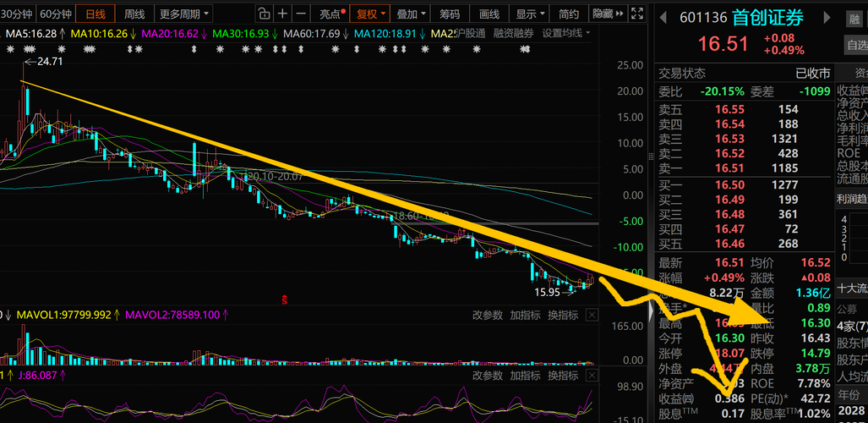Click the MA5:16.28 indicator label
This screenshot has width=868, height=423.
pos(31,34)
